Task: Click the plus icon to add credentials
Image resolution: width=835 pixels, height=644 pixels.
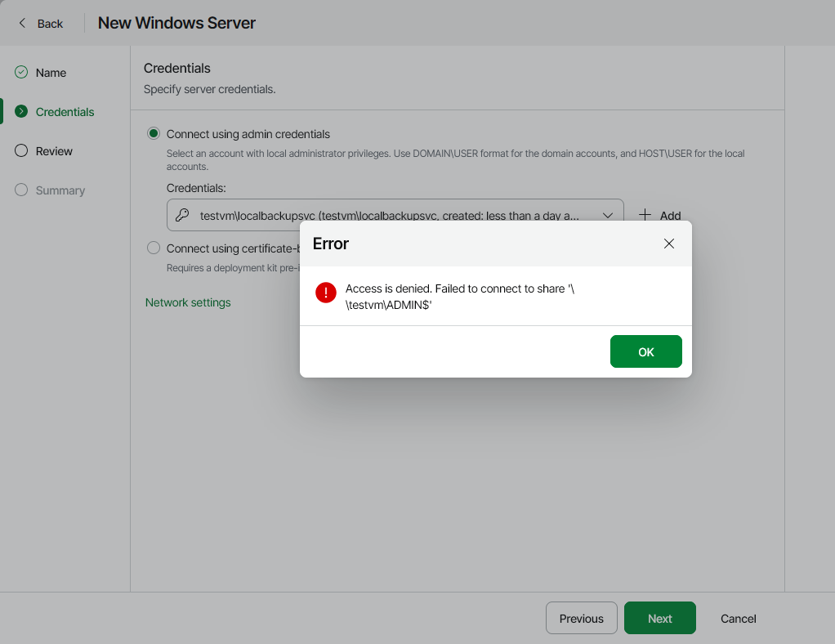Action: 645,215
